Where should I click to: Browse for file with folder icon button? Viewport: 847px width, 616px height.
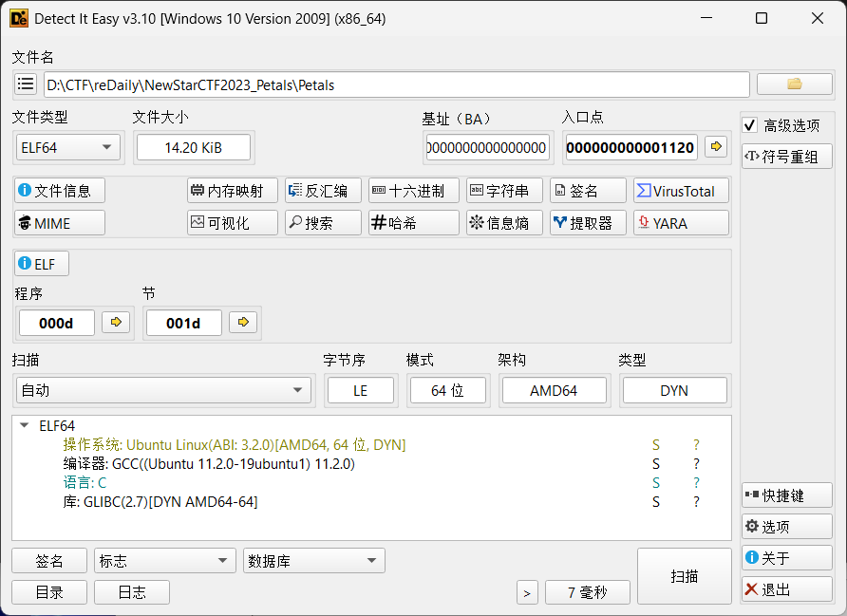click(794, 84)
